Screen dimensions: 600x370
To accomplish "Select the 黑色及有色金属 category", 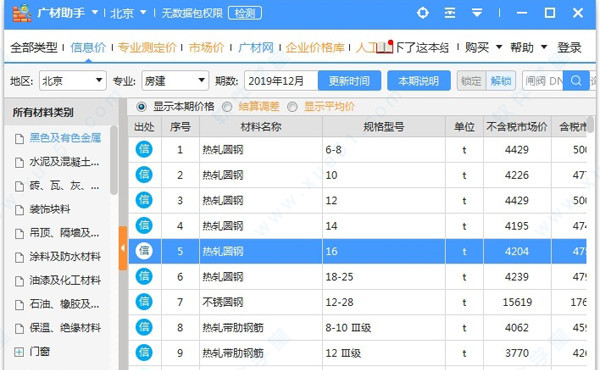I will 65,138.
